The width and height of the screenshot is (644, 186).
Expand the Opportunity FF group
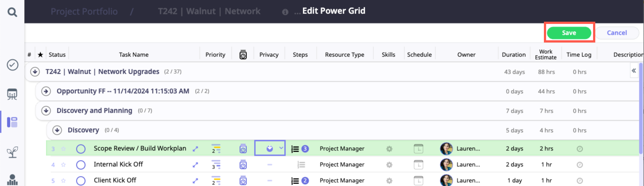(46, 91)
